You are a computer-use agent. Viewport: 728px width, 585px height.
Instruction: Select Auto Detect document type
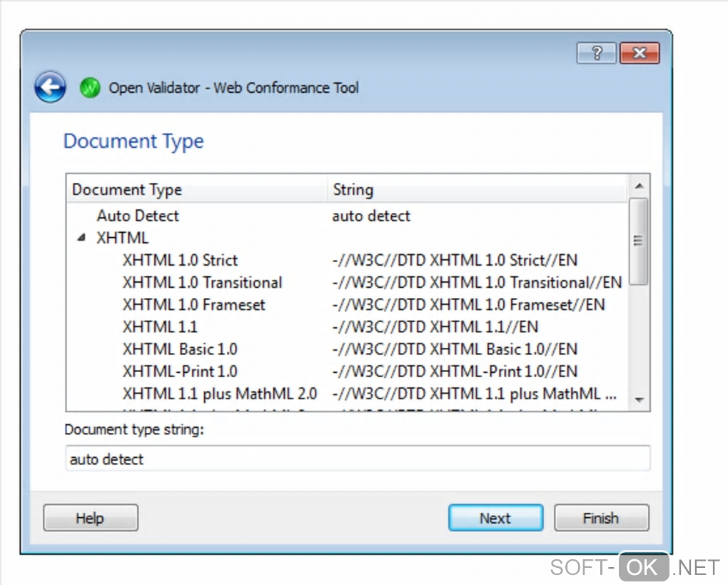[x=138, y=216]
